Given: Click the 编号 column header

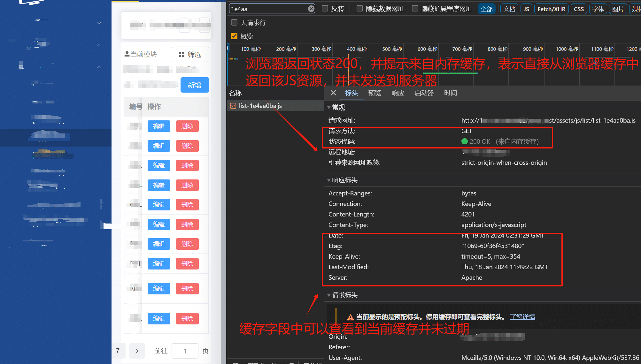Looking at the screenshot, I should pyautogui.click(x=135, y=107).
